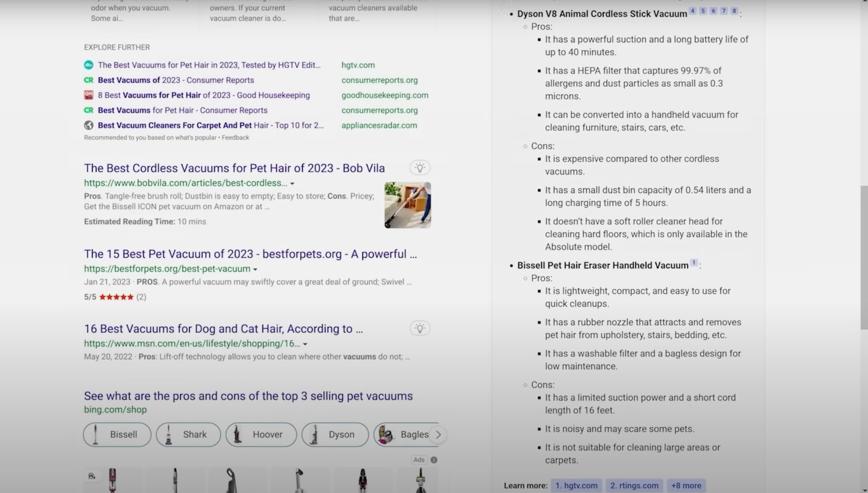Screen dimensions: 868x493
Task: Click the lightbulb icon beside Bob Vila result
Action: tap(420, 168)
